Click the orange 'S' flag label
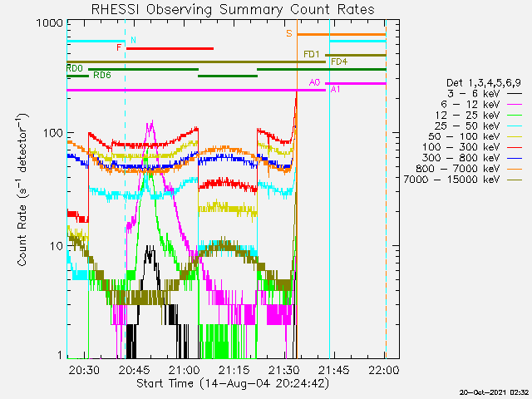 (289, 33)
